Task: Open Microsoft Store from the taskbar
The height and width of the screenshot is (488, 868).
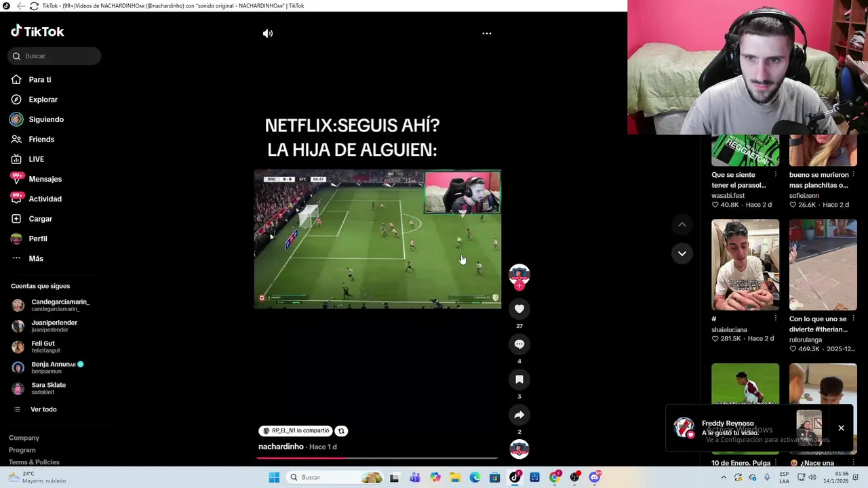Action: click(495, 477)
